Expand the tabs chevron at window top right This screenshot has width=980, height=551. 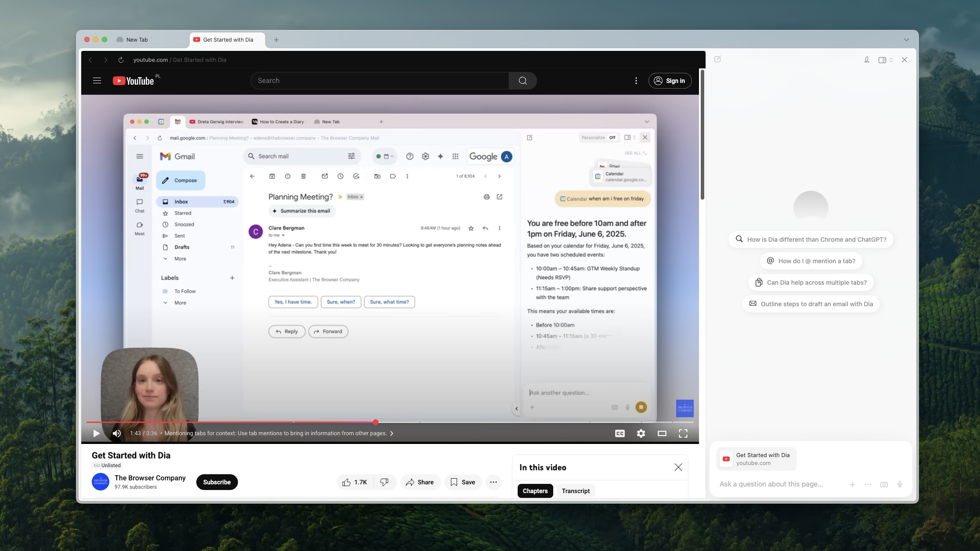[906, 39]
